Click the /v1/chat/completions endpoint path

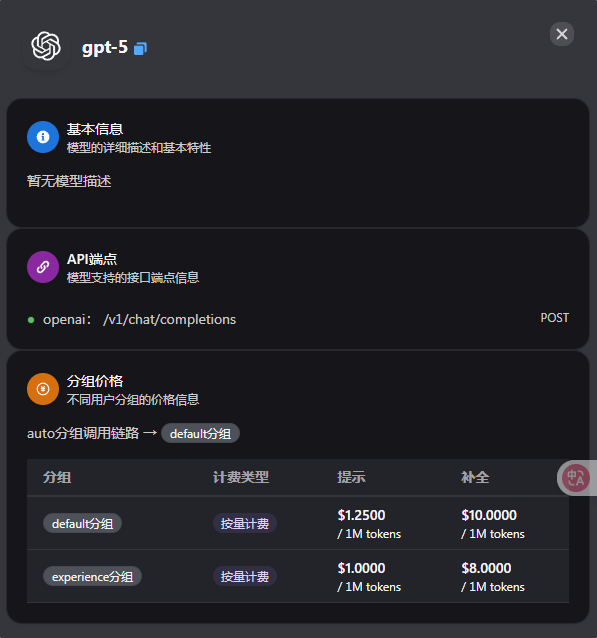(170, 320)
